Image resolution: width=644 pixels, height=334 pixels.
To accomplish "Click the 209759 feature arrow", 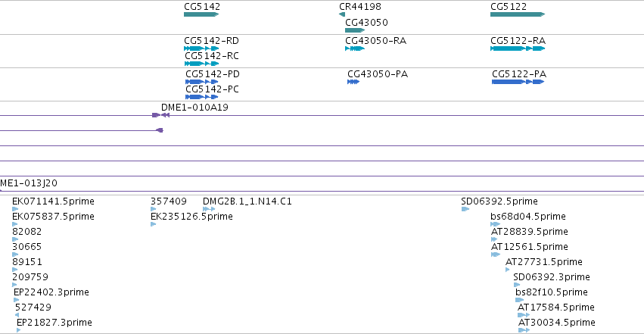I will (x=14, y=285).
